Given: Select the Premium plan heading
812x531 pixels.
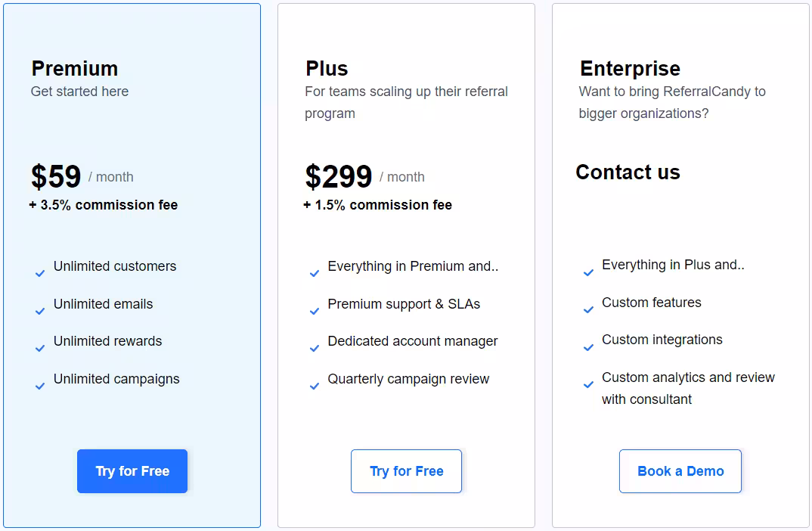Looking at the screenshot, I should coord(75,68).
